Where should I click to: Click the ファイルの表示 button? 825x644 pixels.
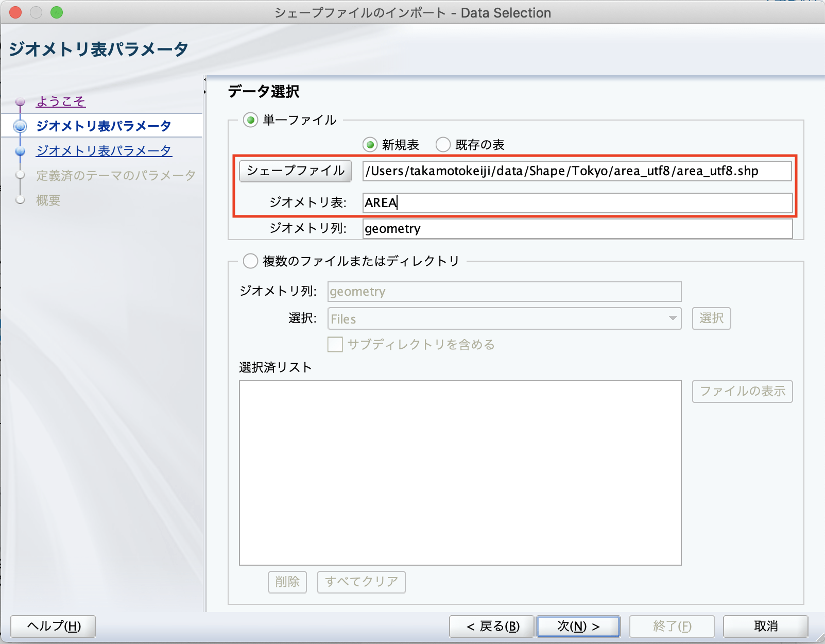[x=742, y=392]
